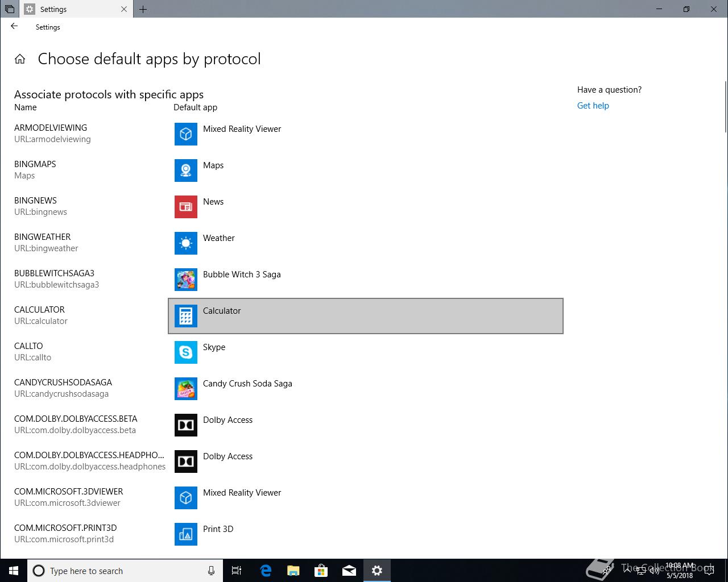This screenshot has height=582, width=728.
Task: Open Task View from taskbar
Action: pos(237,571)
